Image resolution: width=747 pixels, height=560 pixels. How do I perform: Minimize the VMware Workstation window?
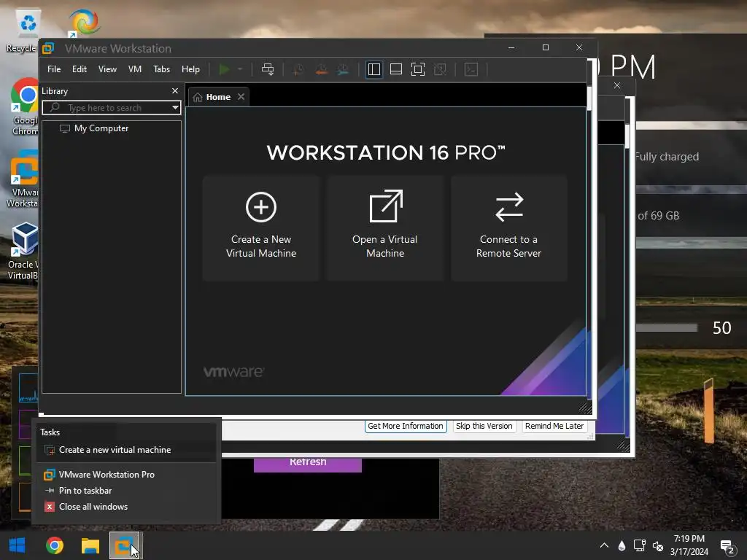511,47
